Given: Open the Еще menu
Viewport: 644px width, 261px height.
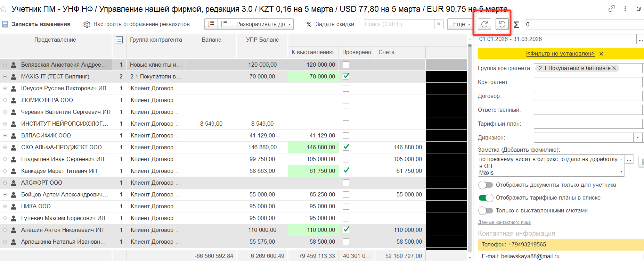Looking at the screenshot, I should pyautogui.click(x=461, y=24).
